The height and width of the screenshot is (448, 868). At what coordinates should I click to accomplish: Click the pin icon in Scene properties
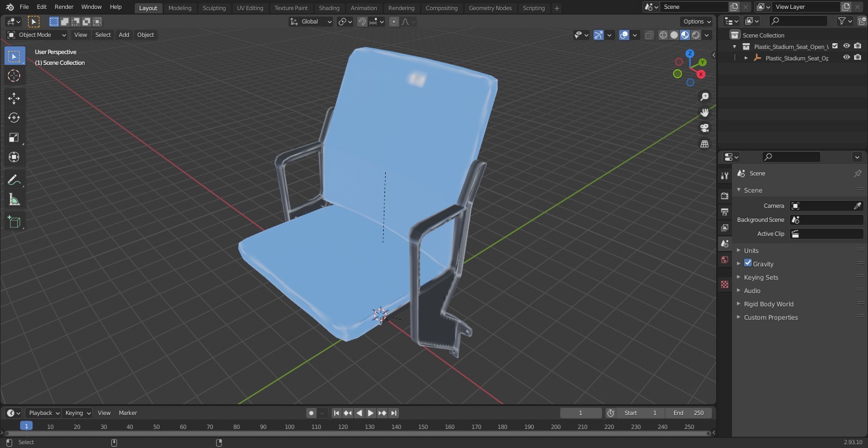[x=857, y=173]
